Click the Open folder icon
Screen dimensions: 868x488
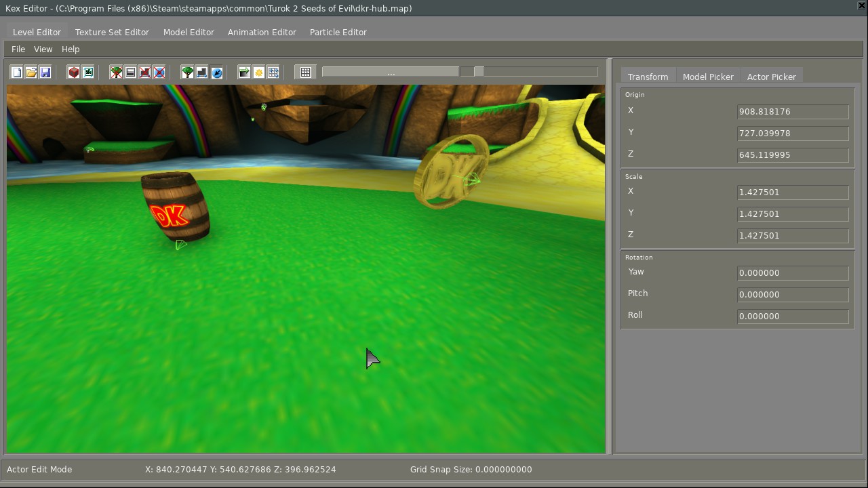click(x=31, y=73)
